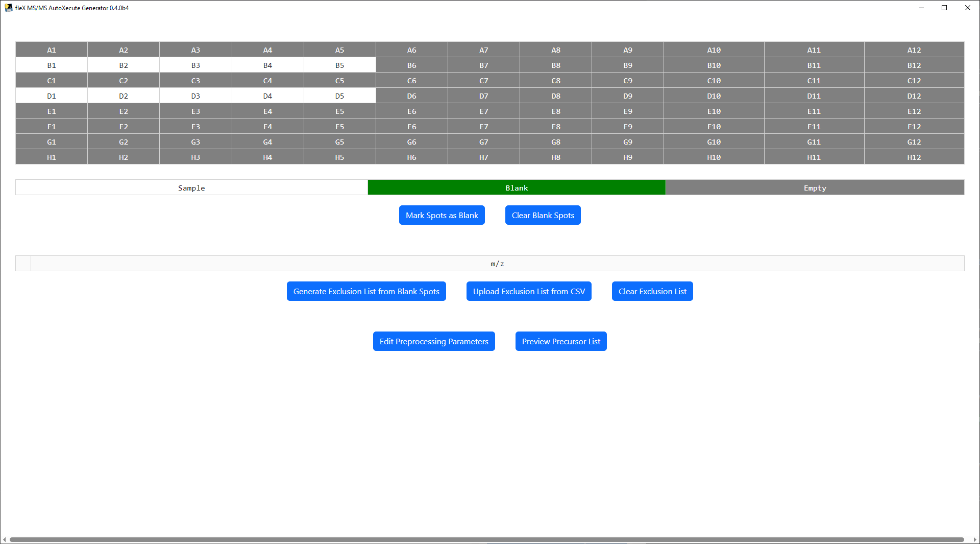Select spot B5 on the plate grid

click(339, 65)
